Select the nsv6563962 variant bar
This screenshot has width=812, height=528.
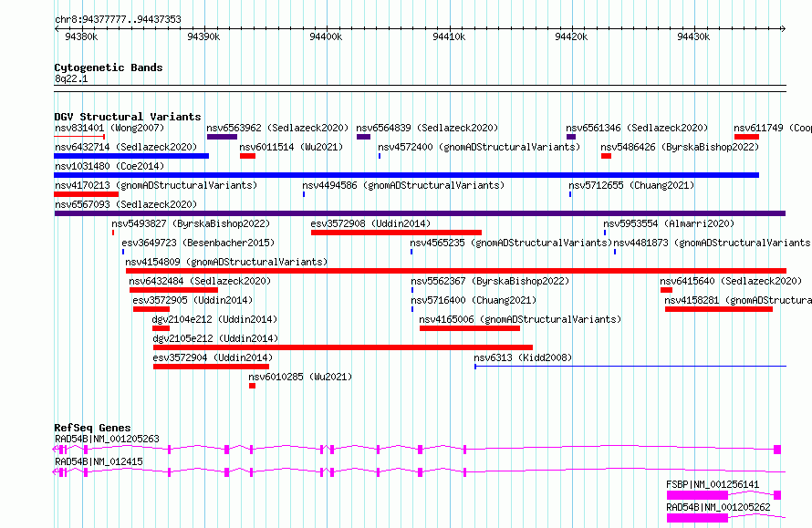(222, 137)
